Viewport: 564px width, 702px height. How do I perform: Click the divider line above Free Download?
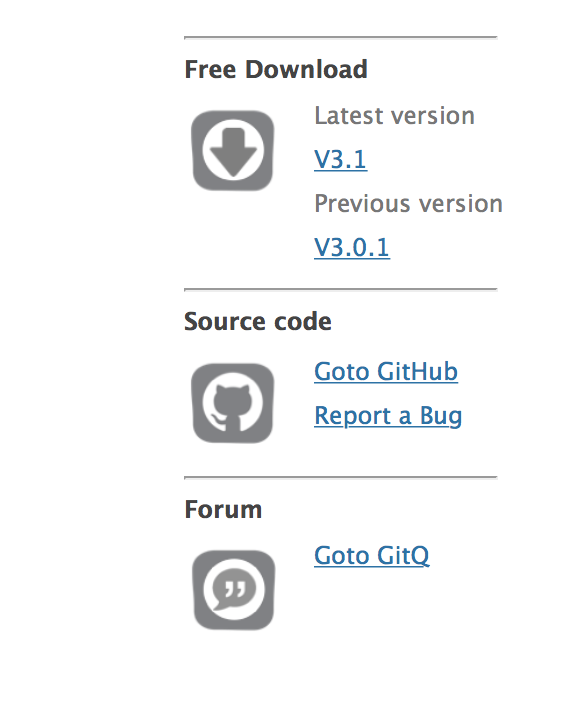pos(341,38)
